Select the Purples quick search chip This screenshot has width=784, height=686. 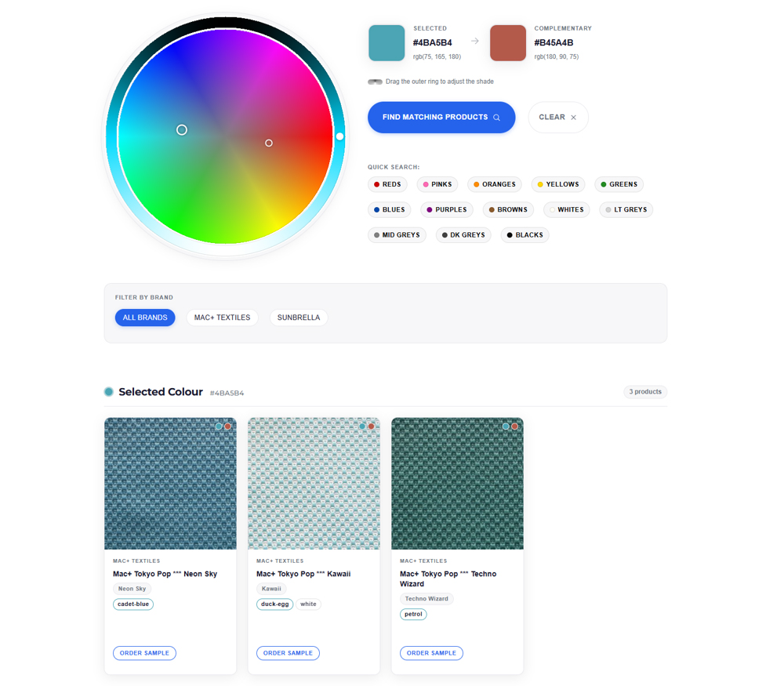pos(447,210)
